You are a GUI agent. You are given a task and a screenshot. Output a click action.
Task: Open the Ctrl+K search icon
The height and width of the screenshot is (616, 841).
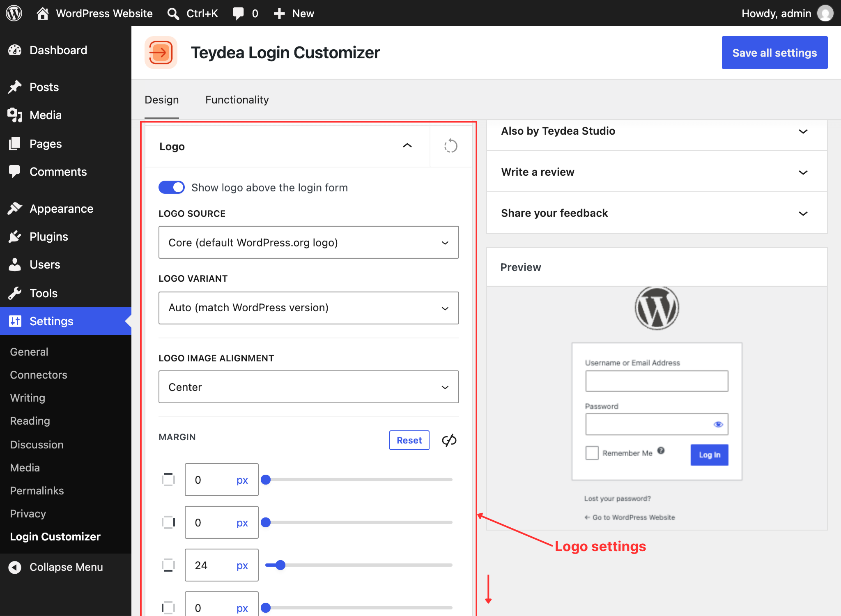173,14
